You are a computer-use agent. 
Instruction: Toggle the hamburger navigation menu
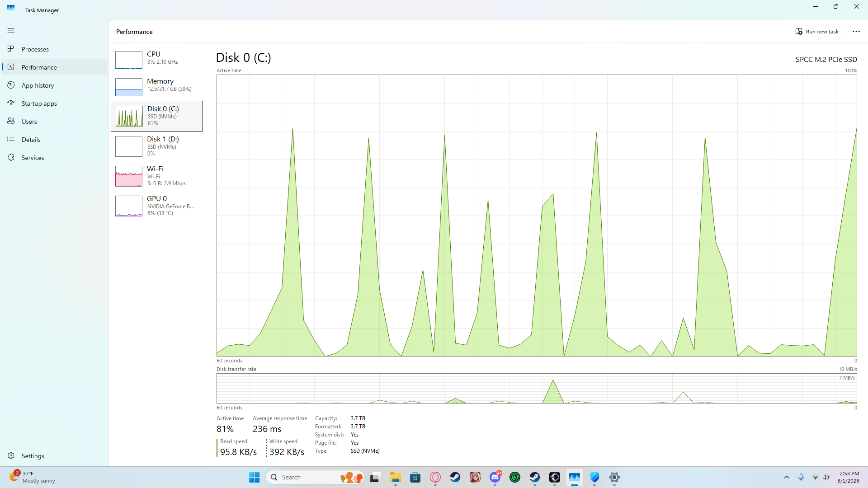[x=11, y=31]
